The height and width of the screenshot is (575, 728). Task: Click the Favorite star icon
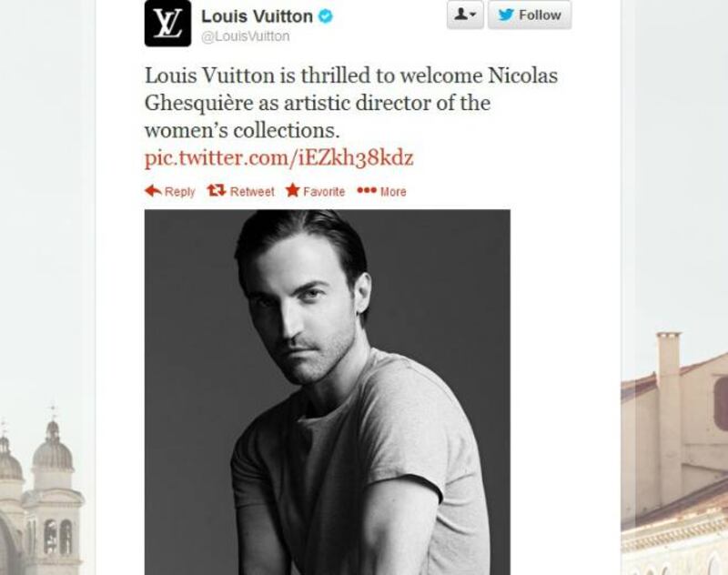click(292, 190)
